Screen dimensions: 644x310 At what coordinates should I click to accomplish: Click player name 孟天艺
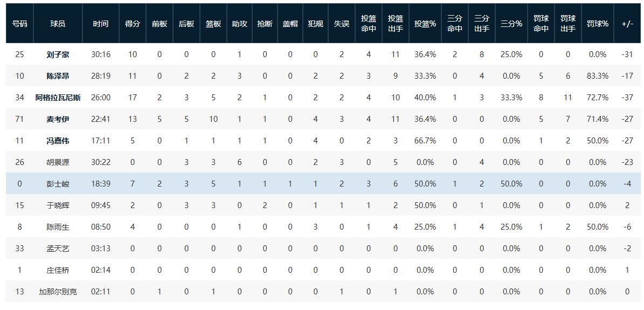(58, 249)
